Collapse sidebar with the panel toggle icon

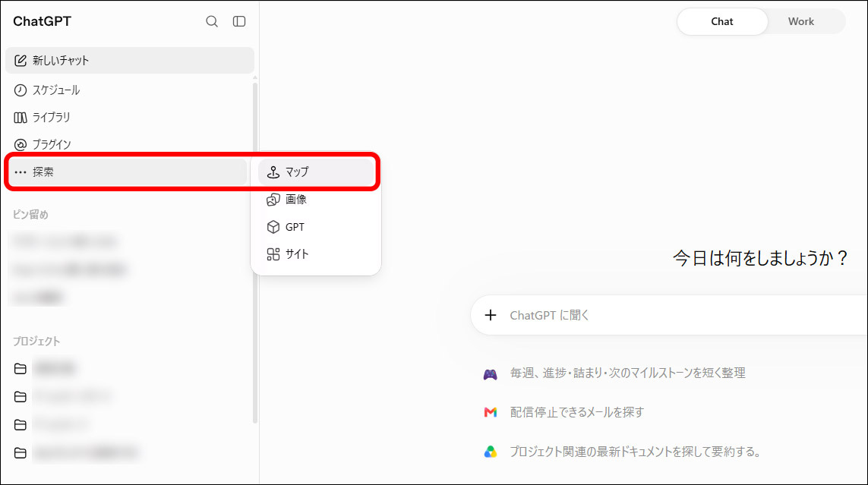[239, 21]
